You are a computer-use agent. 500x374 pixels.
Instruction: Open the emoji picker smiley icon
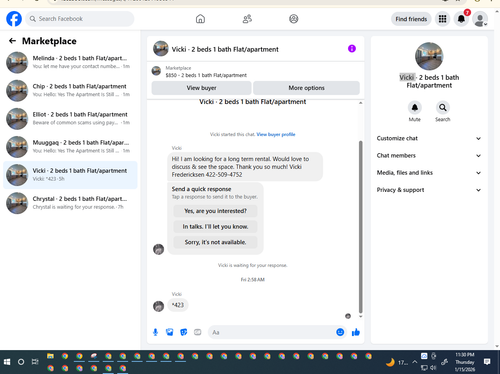click(x=340, y=332)
